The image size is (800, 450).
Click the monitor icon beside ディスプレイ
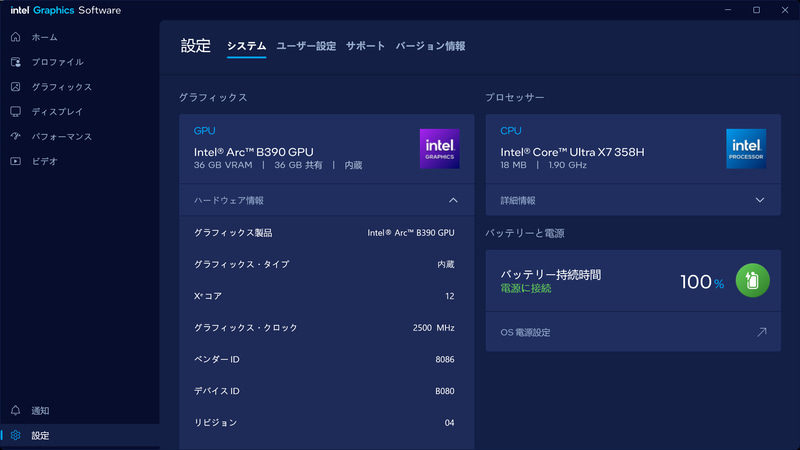[x=16, y=111]
